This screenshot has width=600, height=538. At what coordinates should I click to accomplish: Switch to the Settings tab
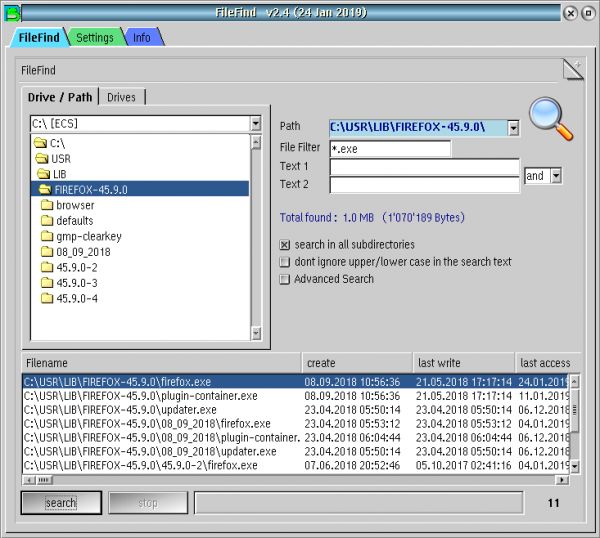95,37
